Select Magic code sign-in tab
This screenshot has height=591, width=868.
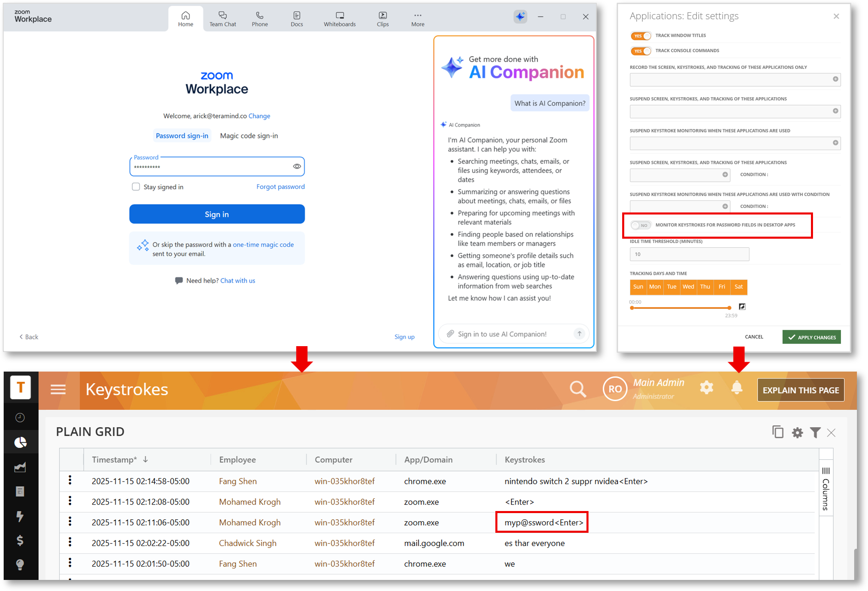tap(249, 136)
